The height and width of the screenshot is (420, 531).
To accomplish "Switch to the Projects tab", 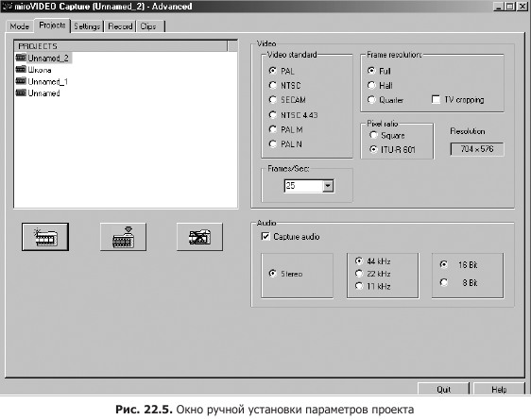I will coord(52,25).
